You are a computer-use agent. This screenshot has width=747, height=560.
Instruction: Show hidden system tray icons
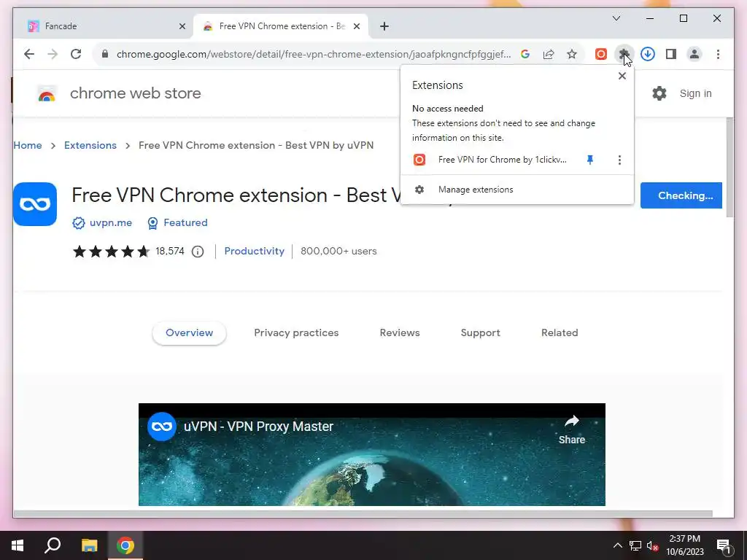617,545
